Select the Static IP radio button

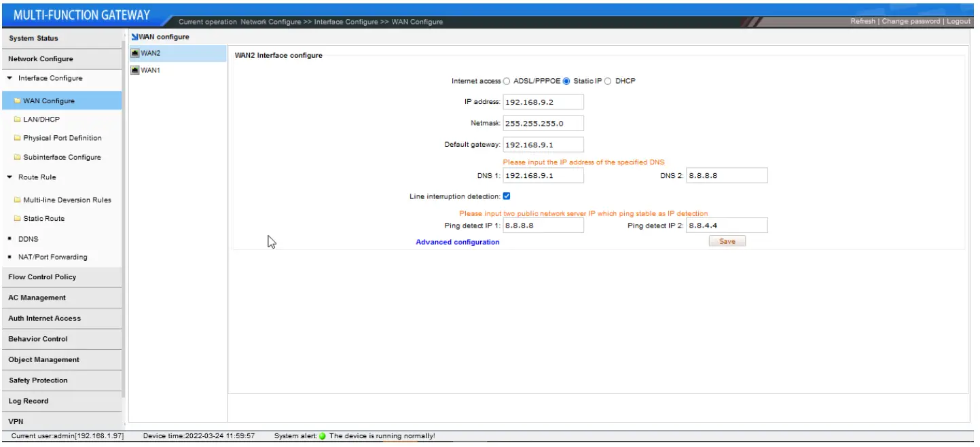tap(566, 81)
